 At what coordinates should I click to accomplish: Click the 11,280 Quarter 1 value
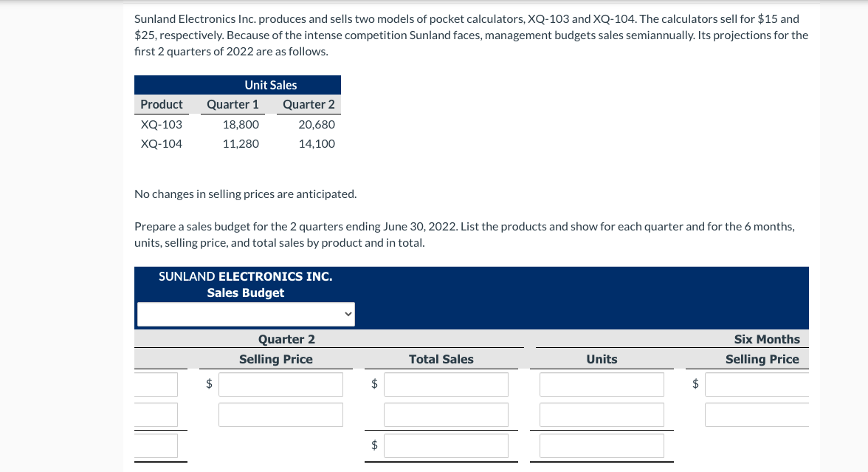pos(241,144)
